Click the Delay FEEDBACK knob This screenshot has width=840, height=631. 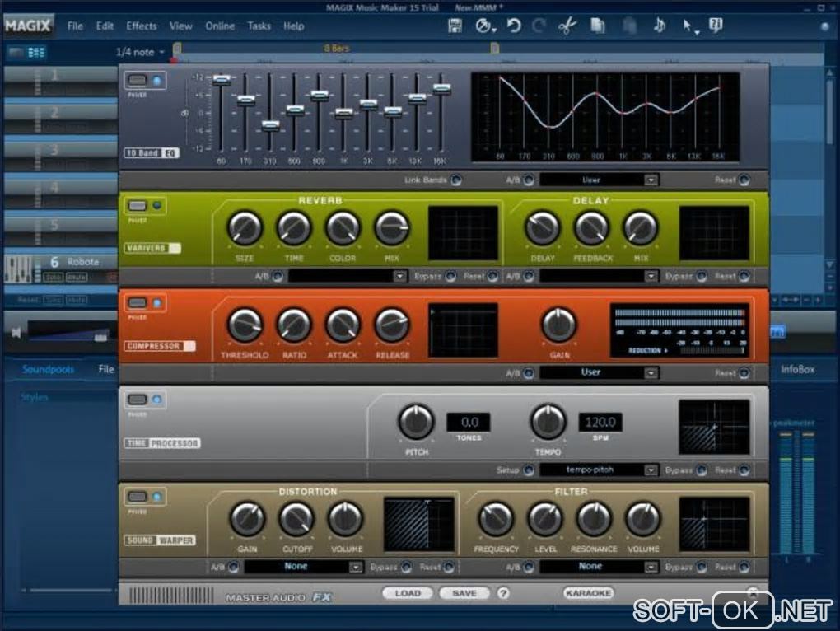591,227
